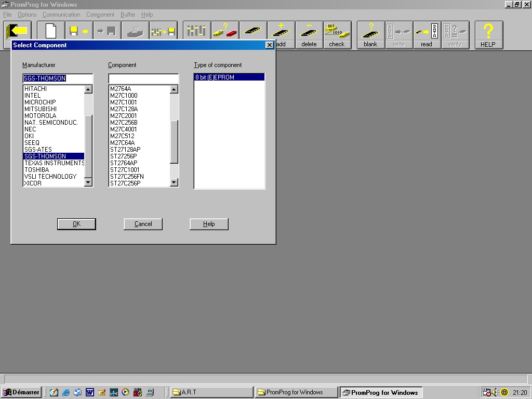Viewport: 532px width, 399px height.
Task: Launch Word from the quick launch bar
Action: point(89,392)
